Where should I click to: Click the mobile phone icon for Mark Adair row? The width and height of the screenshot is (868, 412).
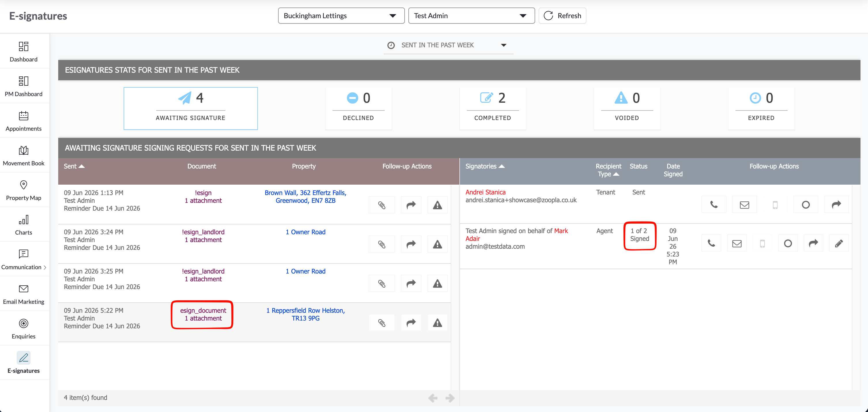tap(762, 243)
